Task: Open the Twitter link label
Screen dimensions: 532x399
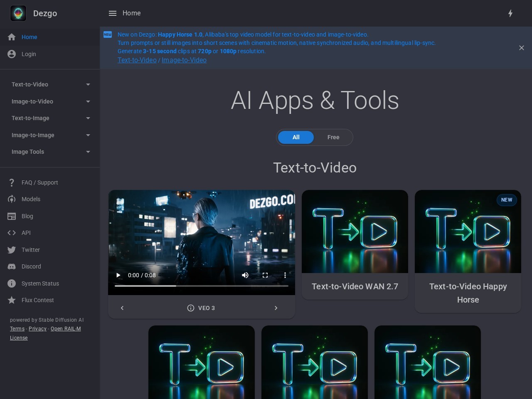Action: [31, 250]
